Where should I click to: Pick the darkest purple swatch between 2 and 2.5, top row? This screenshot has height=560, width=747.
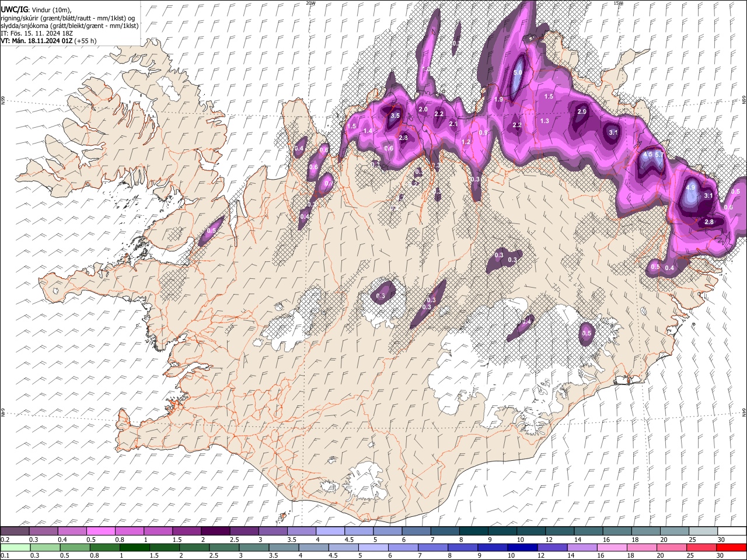[215, 531]
